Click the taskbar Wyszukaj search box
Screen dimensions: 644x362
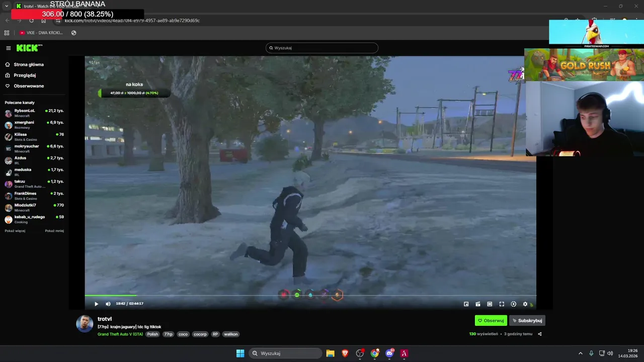(286, 353)
